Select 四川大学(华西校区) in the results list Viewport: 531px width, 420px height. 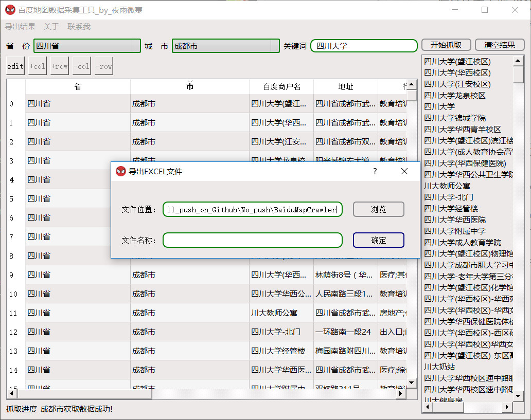point(468,73)
